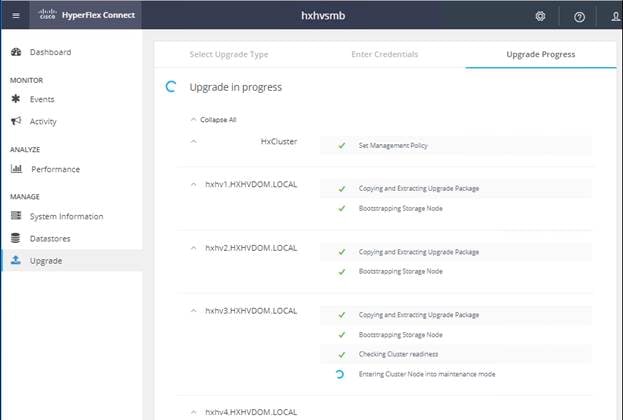This screenshot has width=623, height=420.
Task: Click hxhv1 Bootstrapping Storage Node text
Action: [400, 208]
